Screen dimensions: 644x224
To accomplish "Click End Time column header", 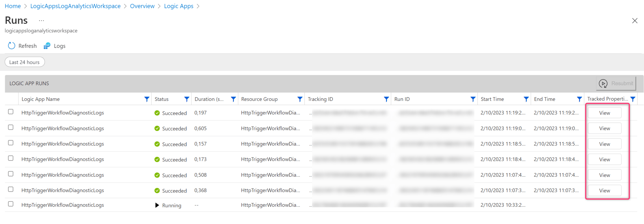I will click(544, 99).
